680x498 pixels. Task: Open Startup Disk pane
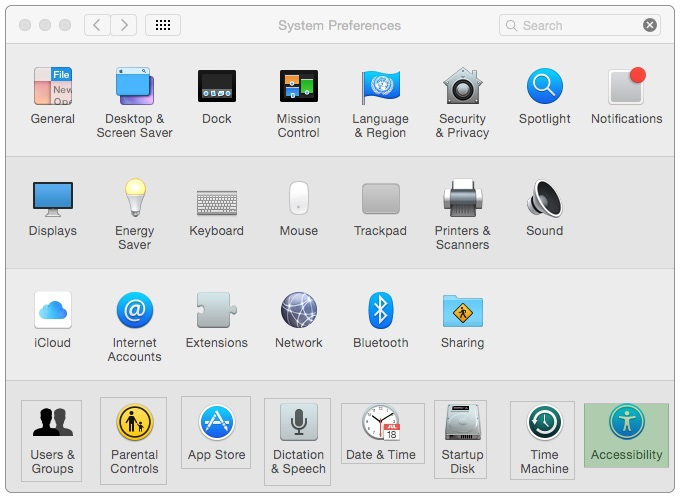point(461,440)
